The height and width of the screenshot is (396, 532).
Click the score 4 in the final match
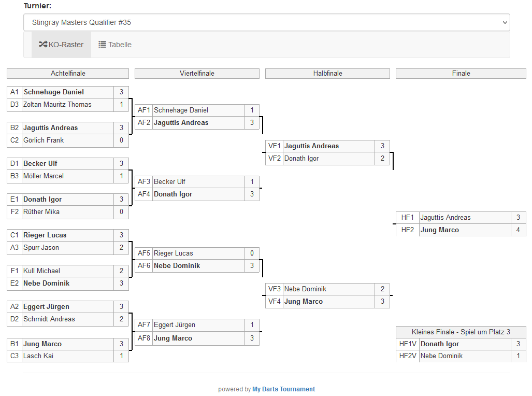518,230
